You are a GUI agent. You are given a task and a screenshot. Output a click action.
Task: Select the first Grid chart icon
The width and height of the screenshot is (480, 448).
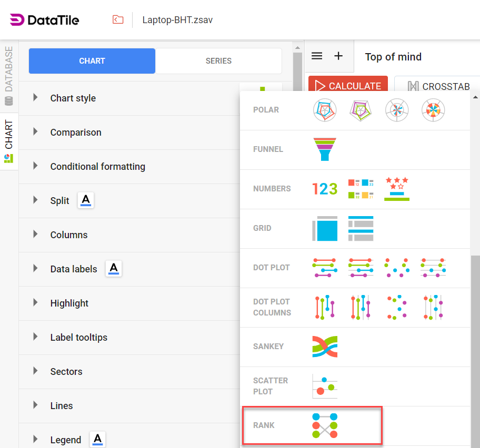324,228
